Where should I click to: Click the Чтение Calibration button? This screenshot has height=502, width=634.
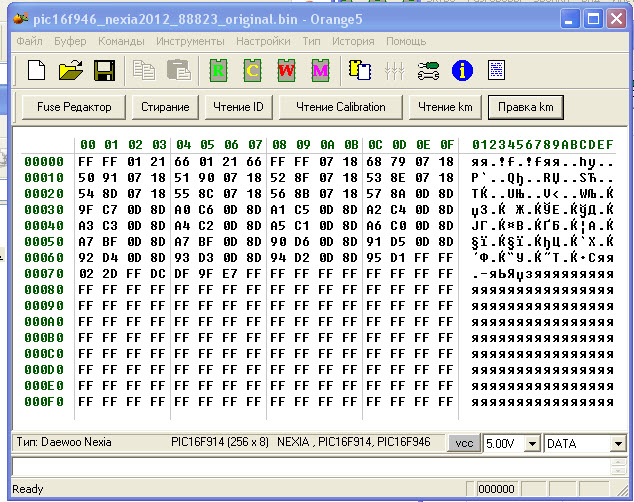coord(341,107)
